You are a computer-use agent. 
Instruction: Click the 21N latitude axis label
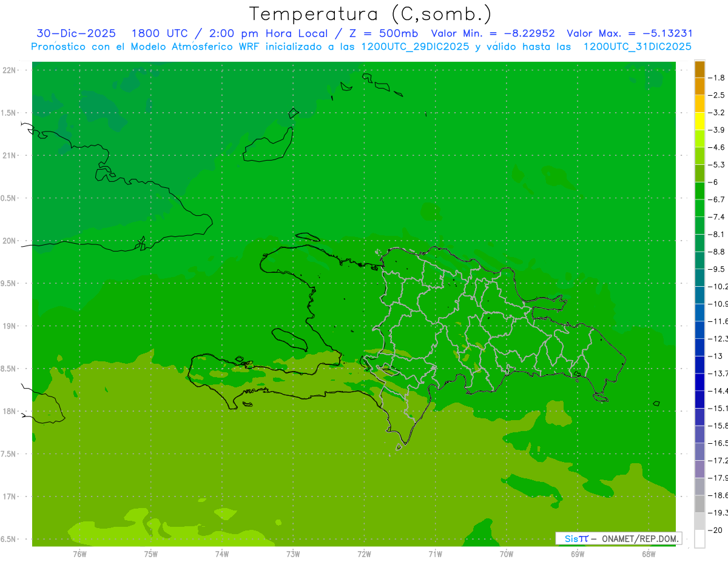pos(10,155)
